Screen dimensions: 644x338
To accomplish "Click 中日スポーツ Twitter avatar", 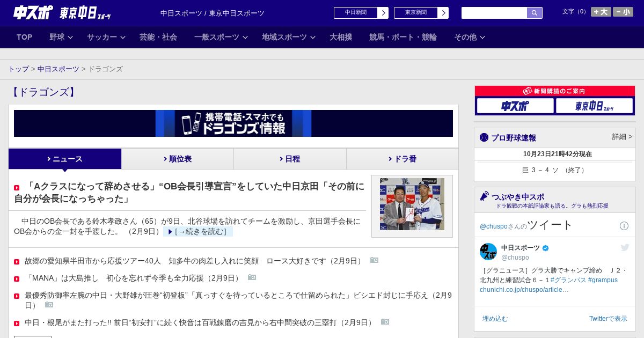I will [488, 252].
